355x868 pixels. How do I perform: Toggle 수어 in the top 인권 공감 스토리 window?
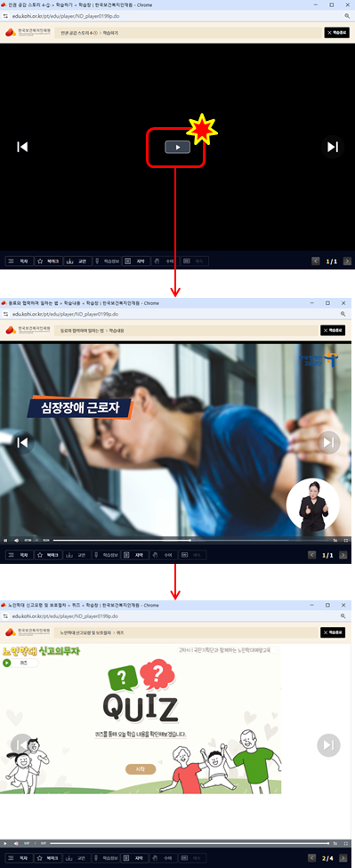tap(164, 261)
